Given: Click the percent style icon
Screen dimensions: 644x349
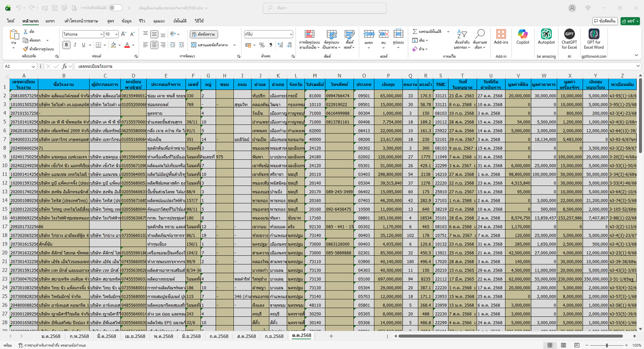Looking at the screenshot, I should tap(262, 45).
